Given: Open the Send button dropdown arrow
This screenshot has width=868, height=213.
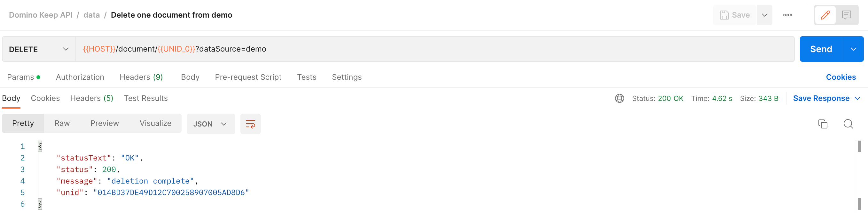Looking at the screenshot, I should (854, 49).
